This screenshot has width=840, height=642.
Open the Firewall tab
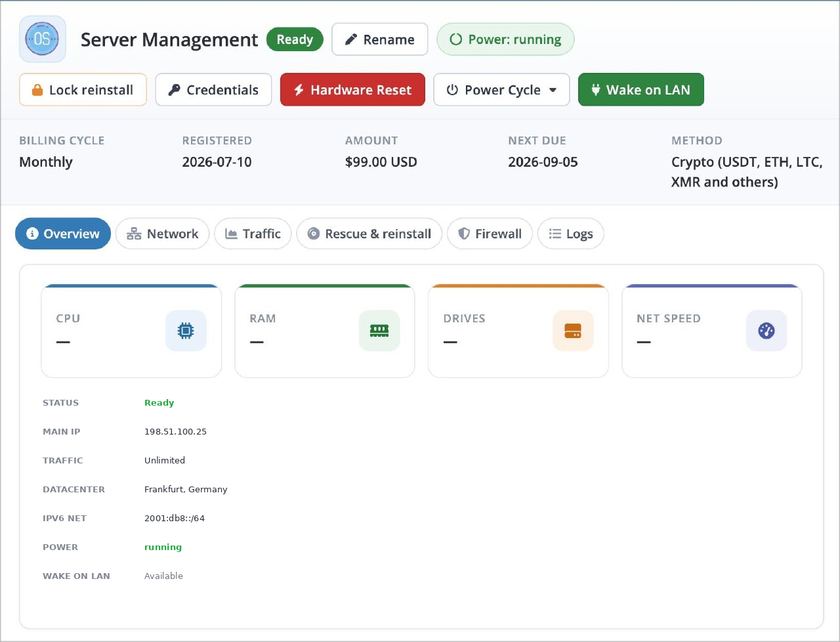490,234
